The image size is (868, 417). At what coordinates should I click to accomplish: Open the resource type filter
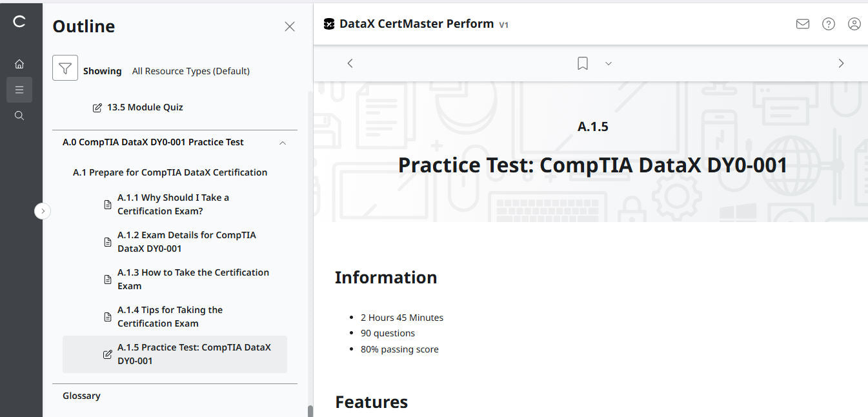point(65,67)
